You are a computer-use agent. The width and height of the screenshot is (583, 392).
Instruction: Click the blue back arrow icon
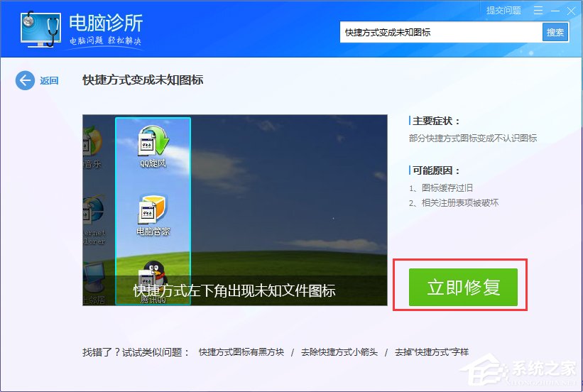[25, 80]
